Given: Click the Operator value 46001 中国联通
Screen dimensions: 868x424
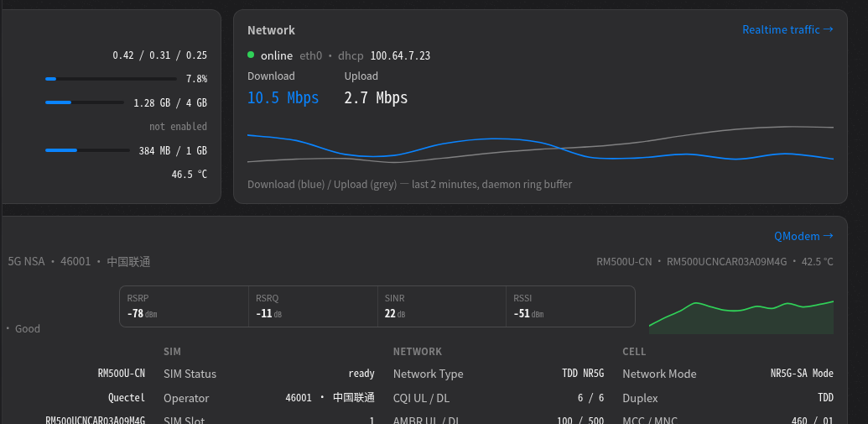Looking at the screenshot, I should 330,398.
